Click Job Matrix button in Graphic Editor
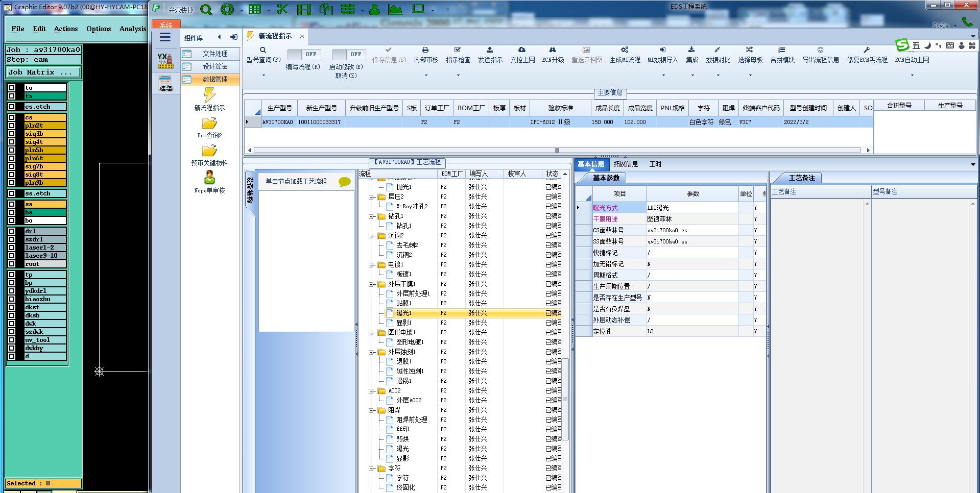Image resolution: width=980 pixels, height=493 pixels. [x=43, y=72]
